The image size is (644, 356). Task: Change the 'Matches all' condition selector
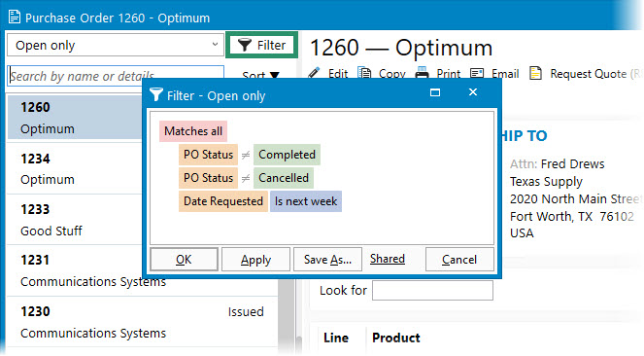193,131
